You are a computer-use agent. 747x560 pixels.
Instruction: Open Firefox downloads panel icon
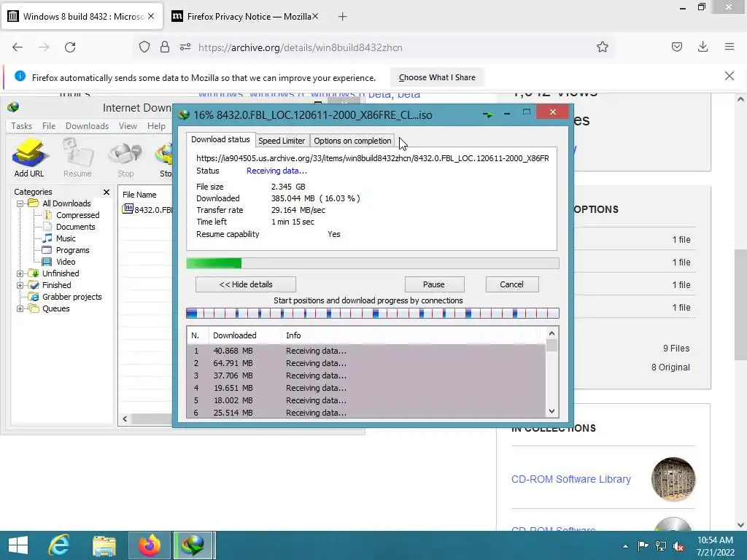[703, 47]
